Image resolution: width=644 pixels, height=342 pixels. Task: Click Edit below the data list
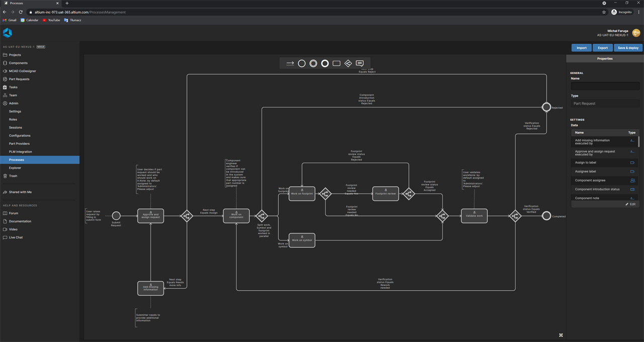coord(630,204)
